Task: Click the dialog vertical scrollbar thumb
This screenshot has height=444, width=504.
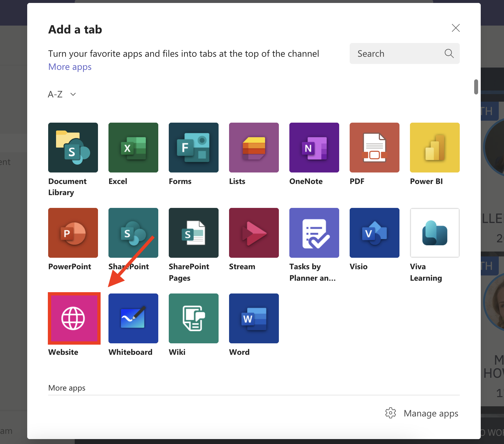Action: pyautogui.click(x=476, y=87)
